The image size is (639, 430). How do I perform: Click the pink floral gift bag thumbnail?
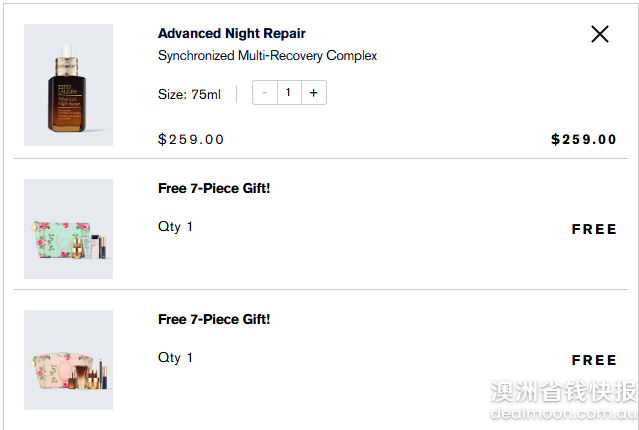[x=68, y=360]
